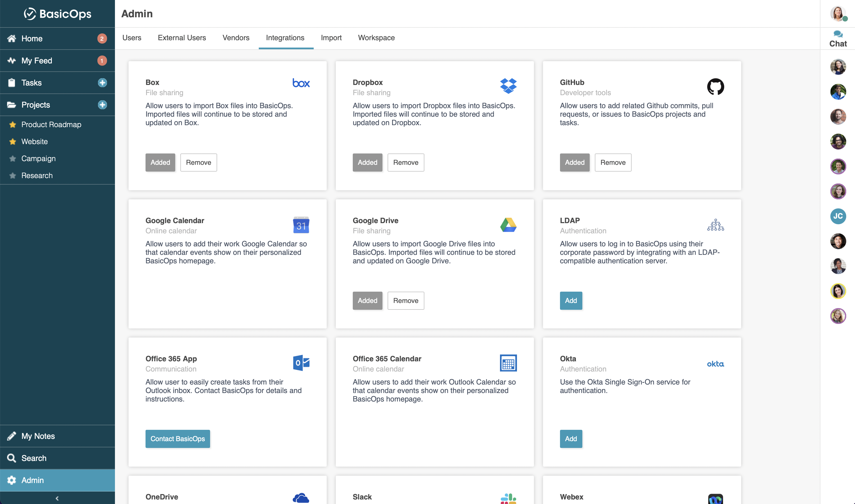Open your profile avatar at top right

pos(838,14)
